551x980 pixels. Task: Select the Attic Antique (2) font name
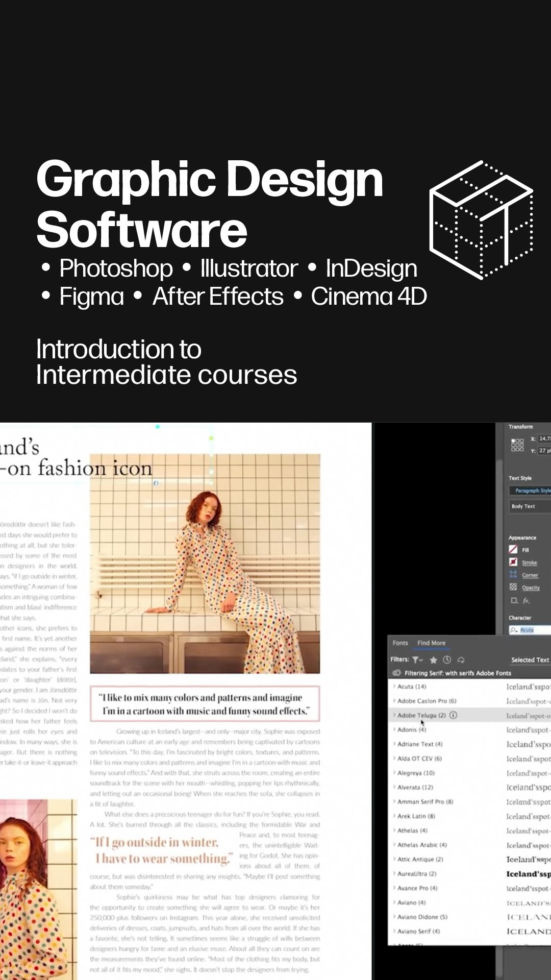click(x=420, y=859)
